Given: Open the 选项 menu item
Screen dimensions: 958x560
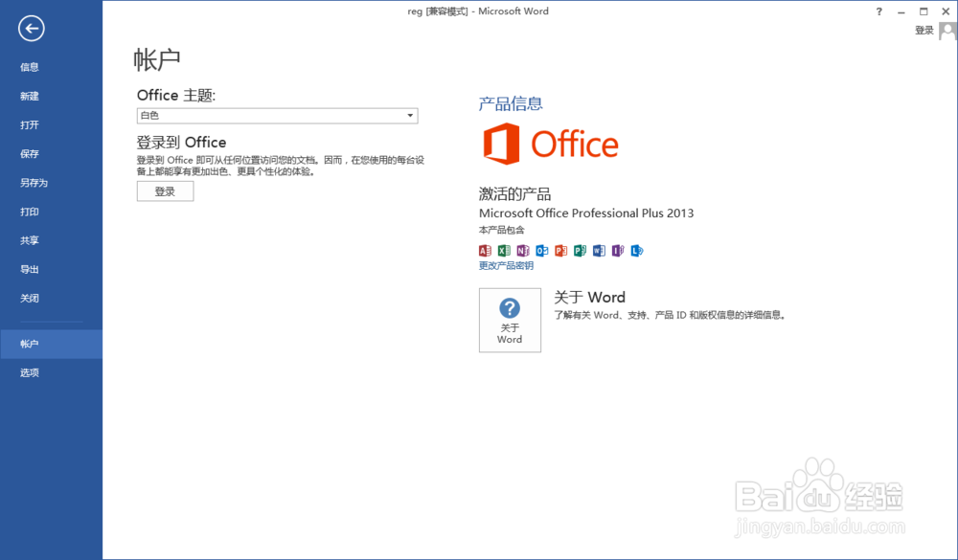Looking at the screenshot, I should (29, 372).
